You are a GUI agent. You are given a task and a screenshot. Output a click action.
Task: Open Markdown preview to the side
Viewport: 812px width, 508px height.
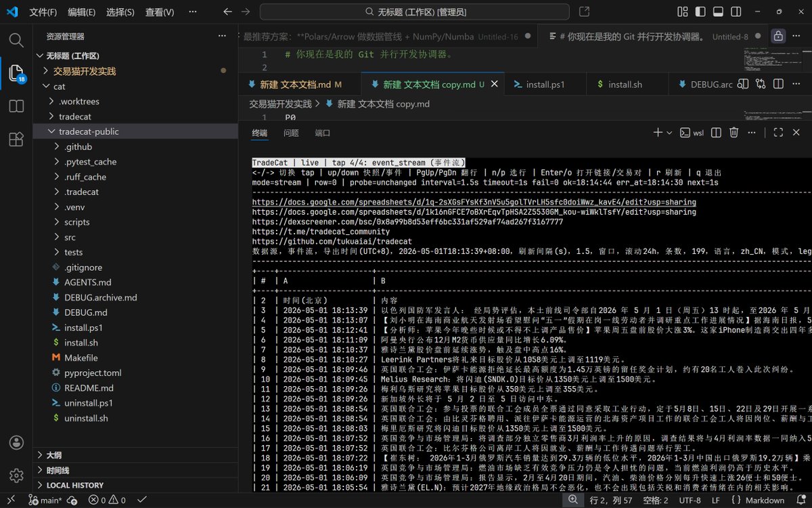click(743, 85)
